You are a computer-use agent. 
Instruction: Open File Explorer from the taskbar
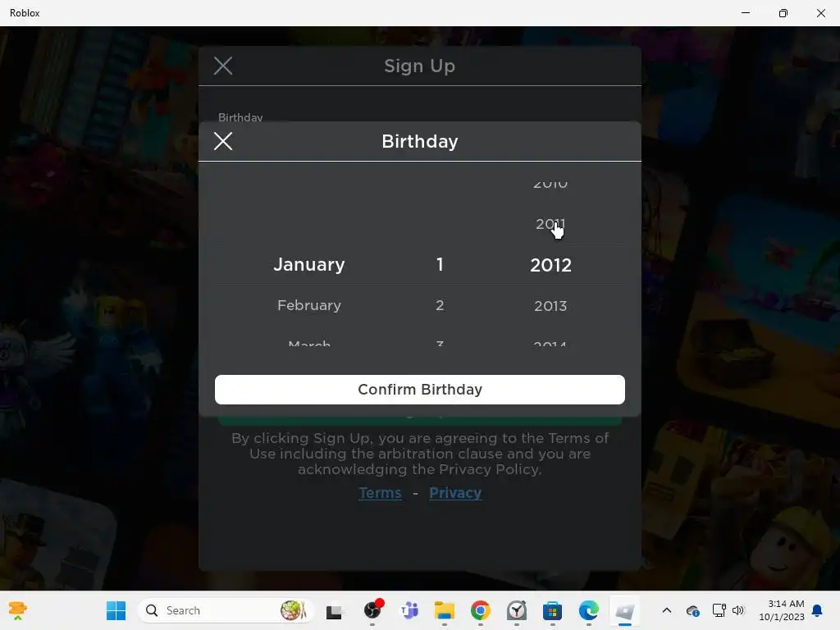(444, 610)
